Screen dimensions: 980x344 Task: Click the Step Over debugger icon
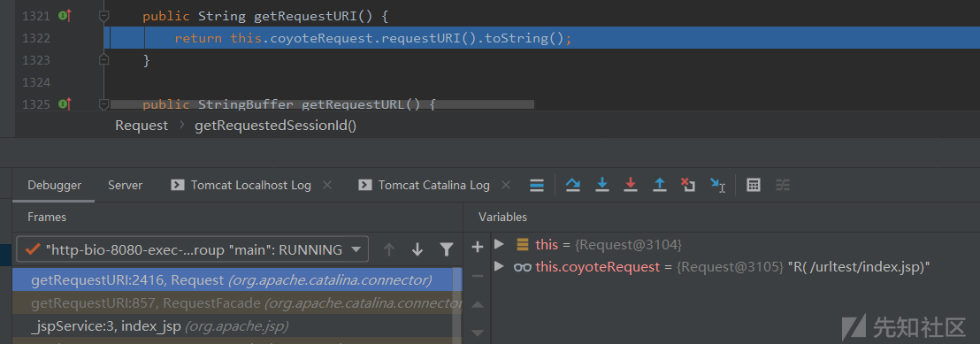click(x=572, y=185)
